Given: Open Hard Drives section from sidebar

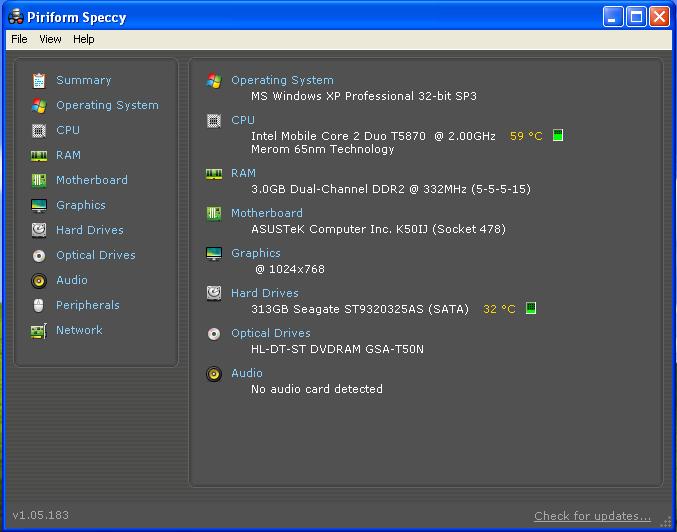Looking at the screenshot, I should (90, 230).
